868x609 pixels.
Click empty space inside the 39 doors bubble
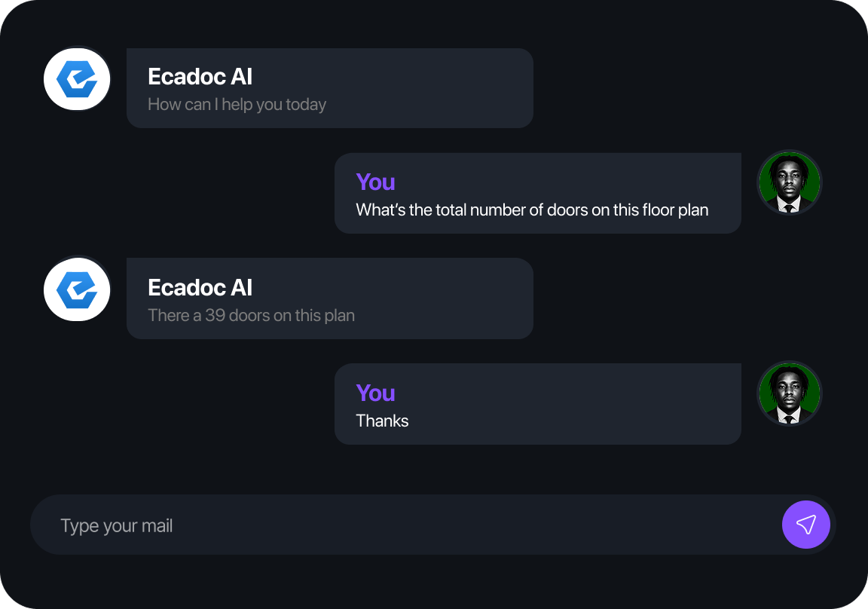[x=445, y=298]
